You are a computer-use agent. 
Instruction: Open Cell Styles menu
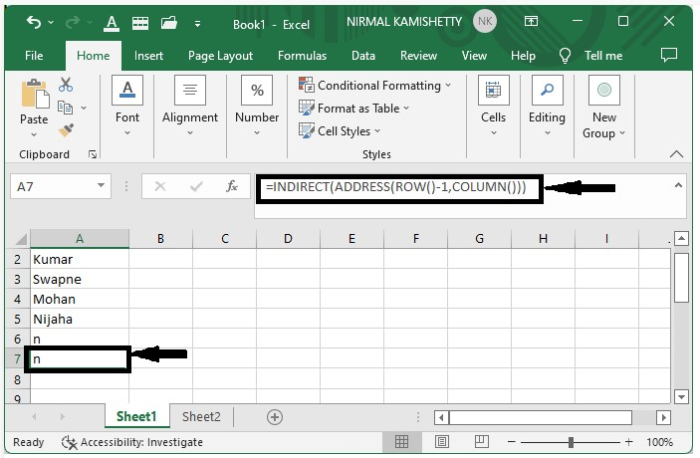tap(339, 131)
